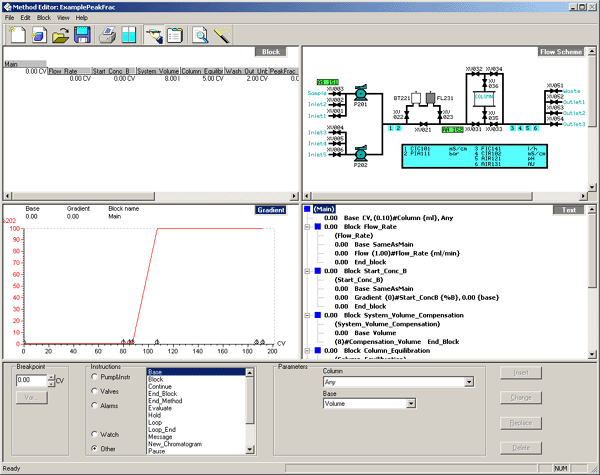Click the Method Editor title bar icon
The width and height of the screenshot is (600, 475).
(x=7, y=7)
